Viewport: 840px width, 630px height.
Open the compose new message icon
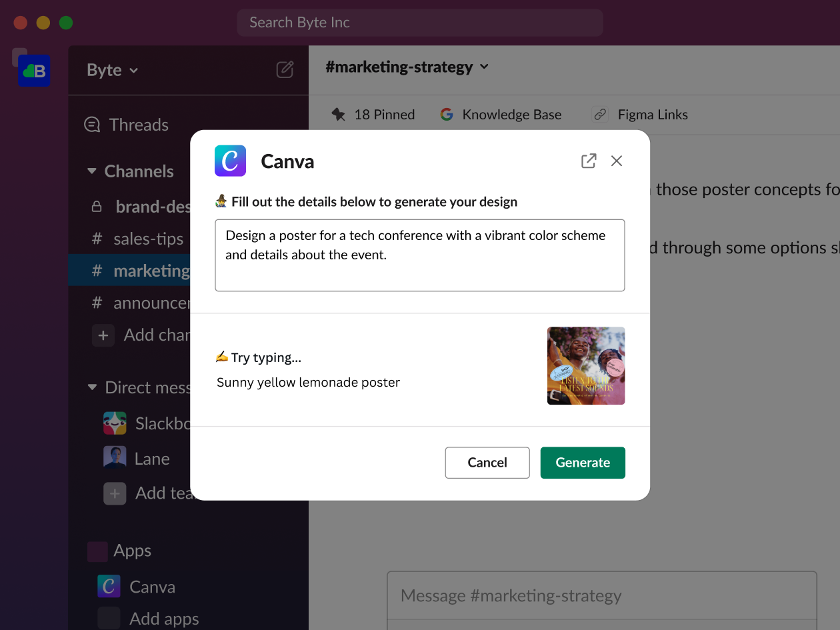click(285, 69)
